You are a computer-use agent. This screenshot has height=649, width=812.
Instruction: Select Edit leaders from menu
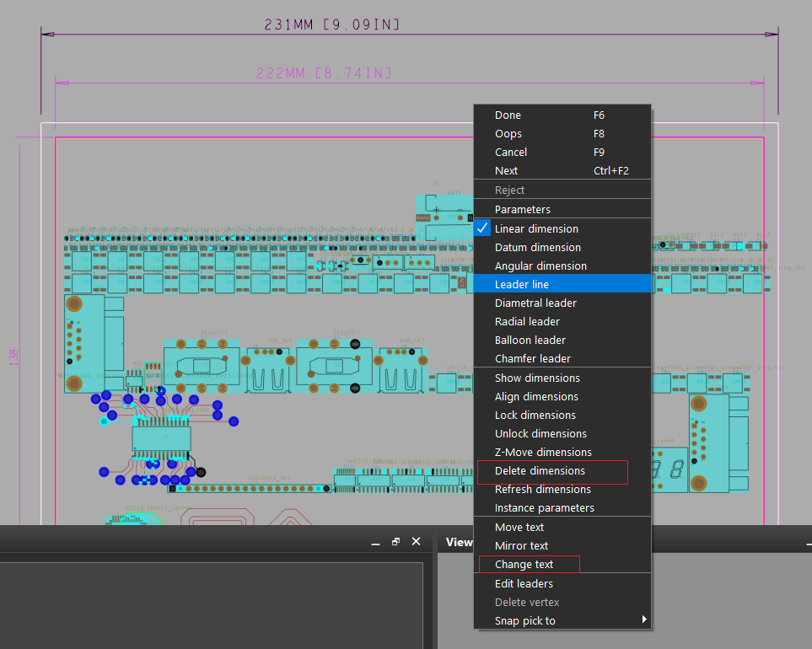coord(524,583)
